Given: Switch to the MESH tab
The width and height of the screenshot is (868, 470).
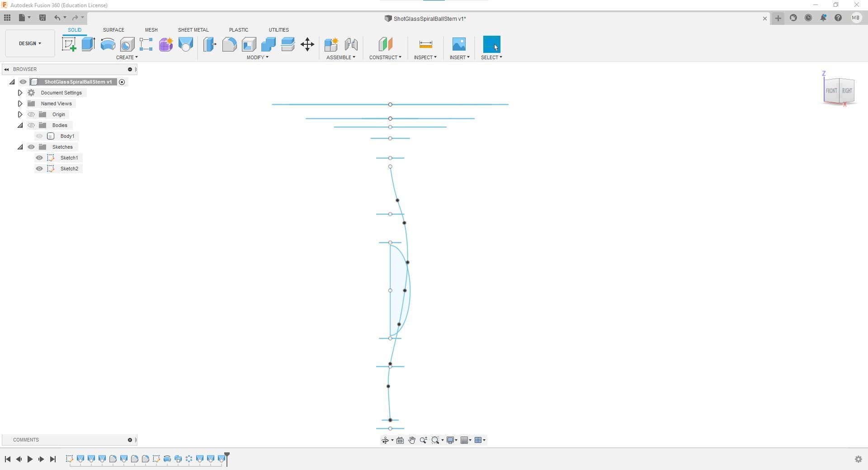Looking at the screenshot, I should pos(151,30).
